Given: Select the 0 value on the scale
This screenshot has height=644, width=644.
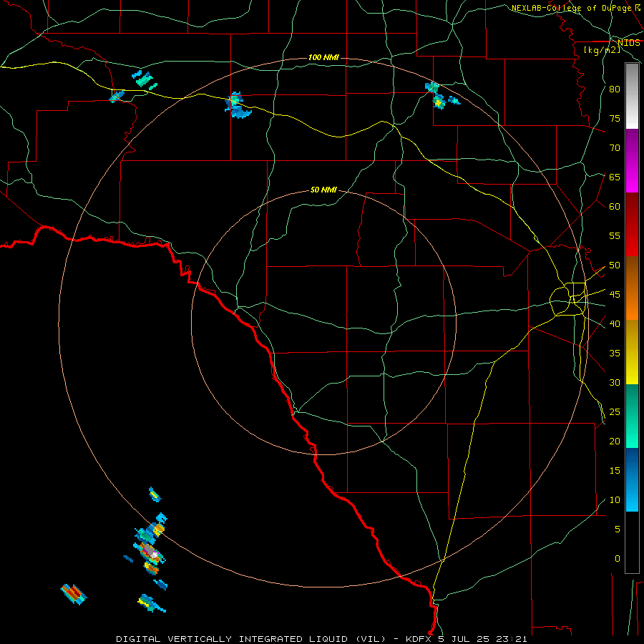Looking at the screenshot, I should coord(617,559).
